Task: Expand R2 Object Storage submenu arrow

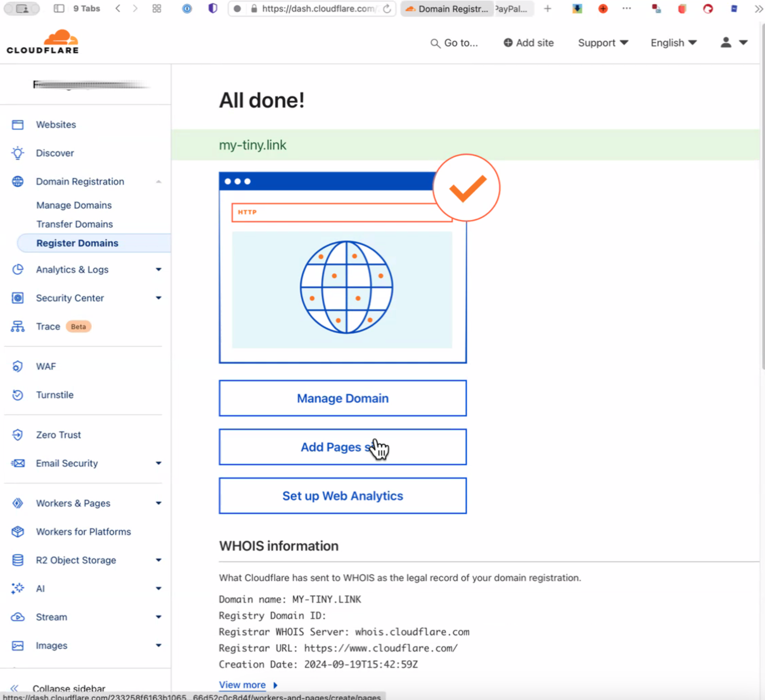Action: click(159, 560)
